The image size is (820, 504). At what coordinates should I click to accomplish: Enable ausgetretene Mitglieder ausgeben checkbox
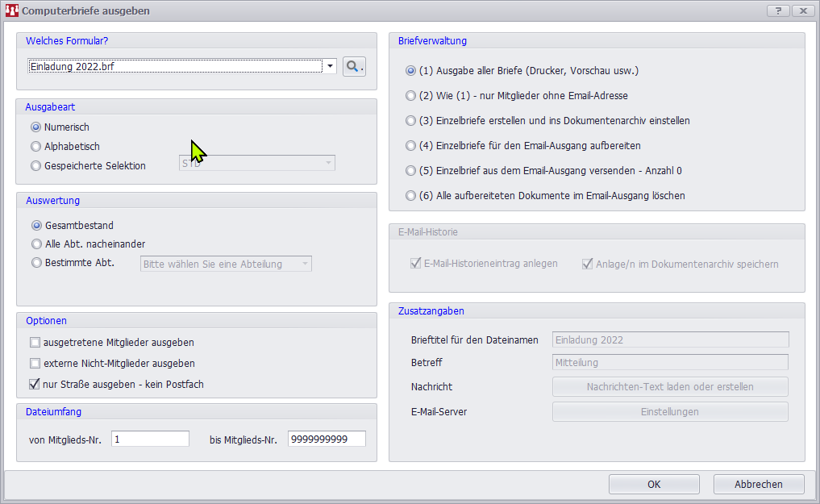click(x=35, y=342)
